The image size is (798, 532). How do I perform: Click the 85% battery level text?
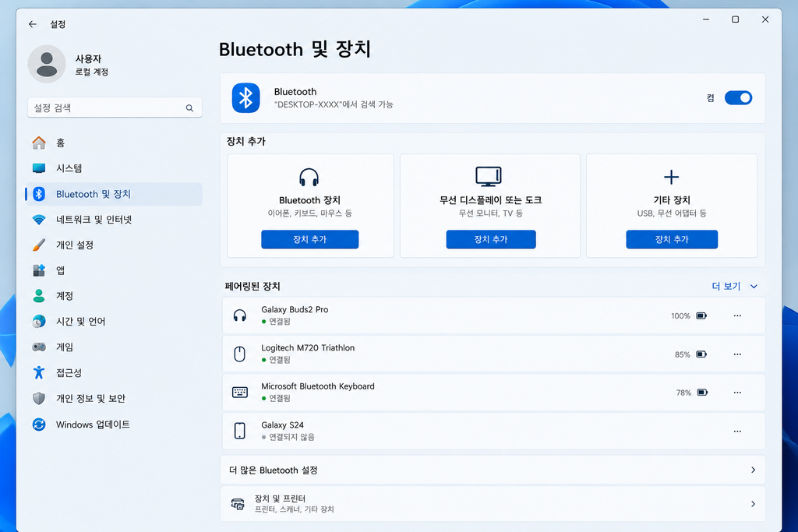click(x=683, y=354)
